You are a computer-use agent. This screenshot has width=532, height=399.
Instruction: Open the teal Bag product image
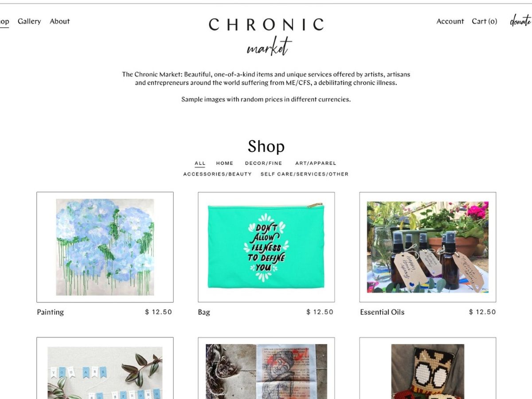point(266,247)
